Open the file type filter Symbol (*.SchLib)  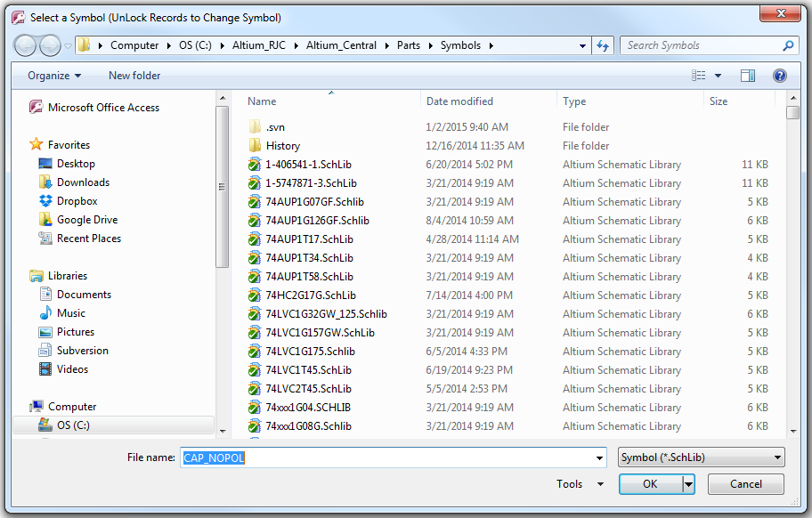702,457
